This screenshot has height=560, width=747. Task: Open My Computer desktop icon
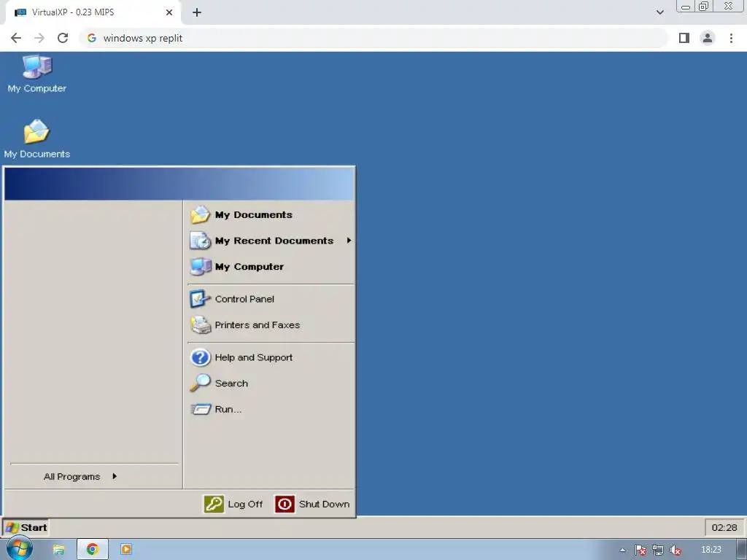(36, 74)
